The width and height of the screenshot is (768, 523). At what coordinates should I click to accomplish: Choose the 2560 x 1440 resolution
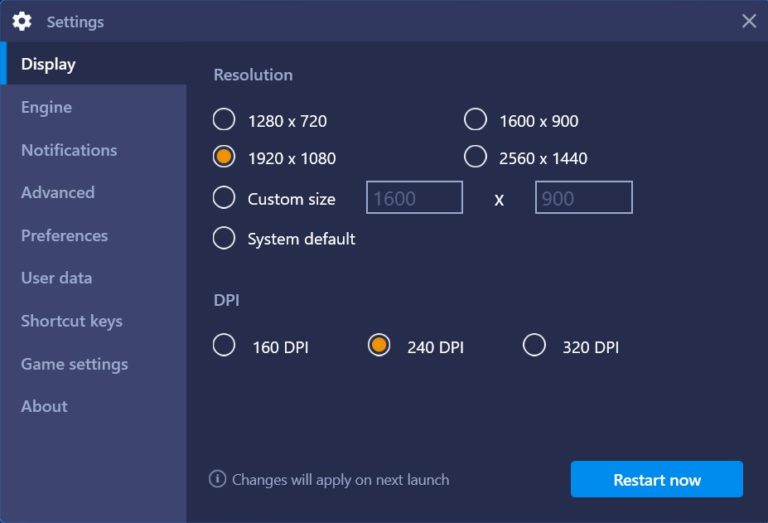(475, 157)
